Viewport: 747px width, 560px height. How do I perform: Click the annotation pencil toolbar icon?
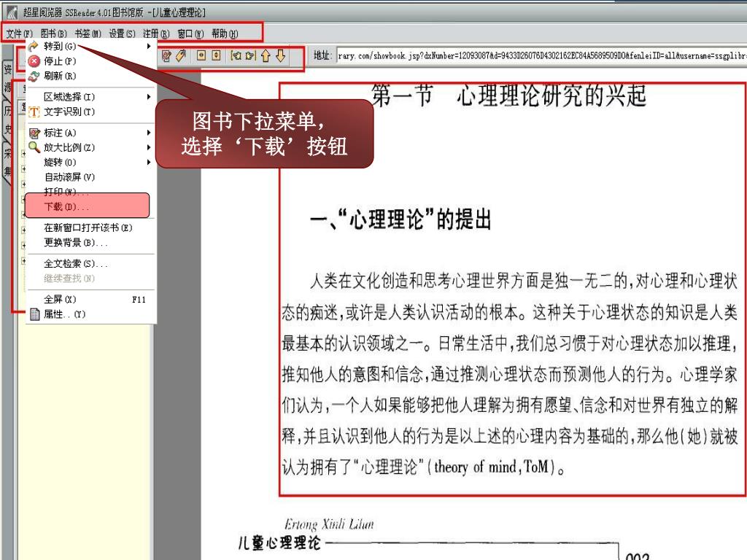pyautogui.click(x=166, y=56)
